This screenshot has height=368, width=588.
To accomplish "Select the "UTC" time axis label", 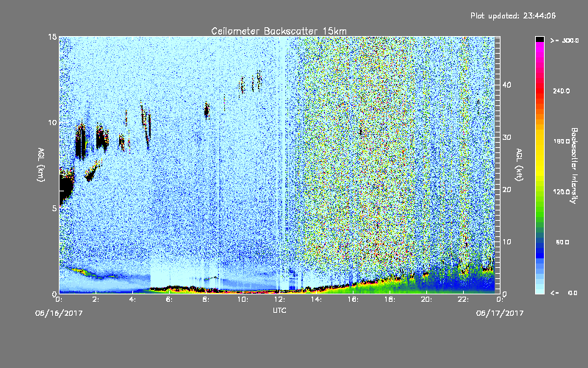I will click(x=279, y=310).
